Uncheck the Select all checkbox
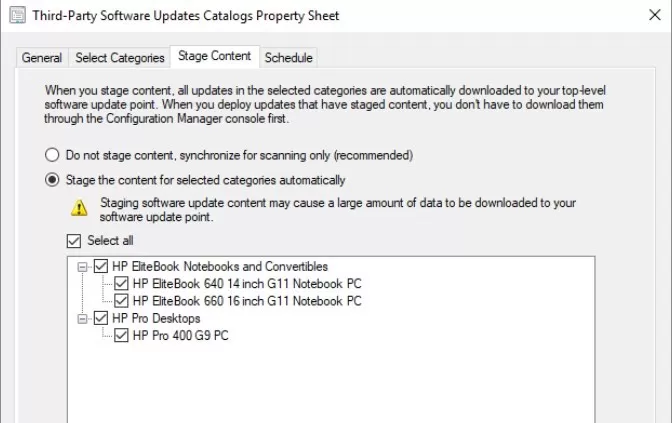This screenshot has height=423, width=672. point(74,241)
